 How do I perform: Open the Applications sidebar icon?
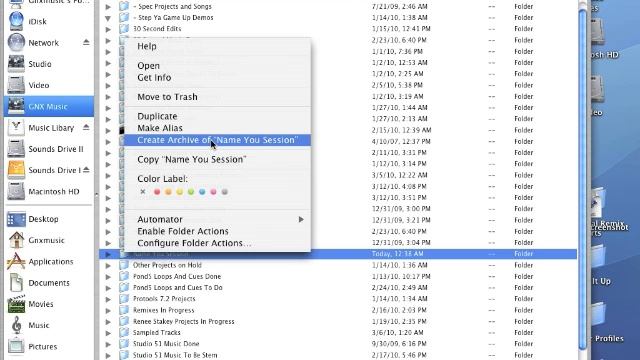point(16,261)
